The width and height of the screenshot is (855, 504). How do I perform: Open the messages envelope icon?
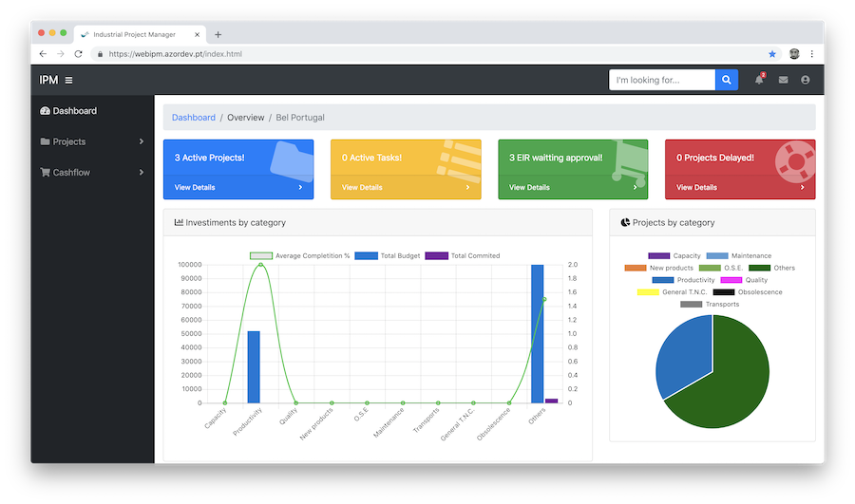tap(783, 81)
